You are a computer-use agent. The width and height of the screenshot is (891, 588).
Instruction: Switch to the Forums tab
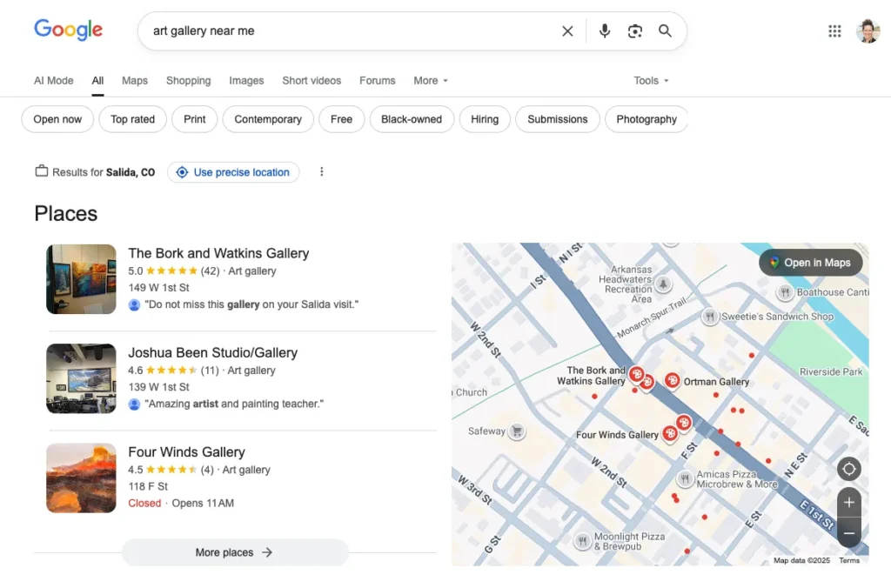click(378, 81)
